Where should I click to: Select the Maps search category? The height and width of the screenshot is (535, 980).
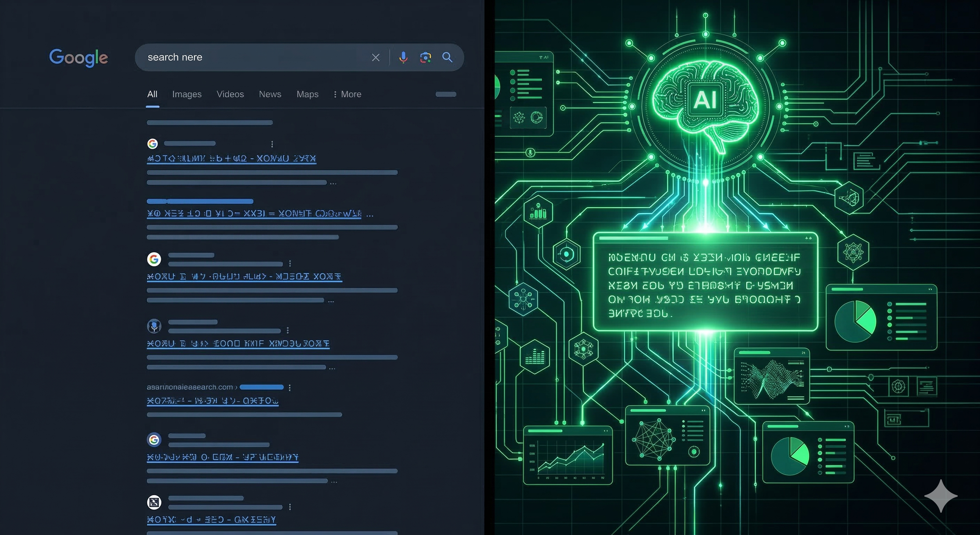coord(307,94)
